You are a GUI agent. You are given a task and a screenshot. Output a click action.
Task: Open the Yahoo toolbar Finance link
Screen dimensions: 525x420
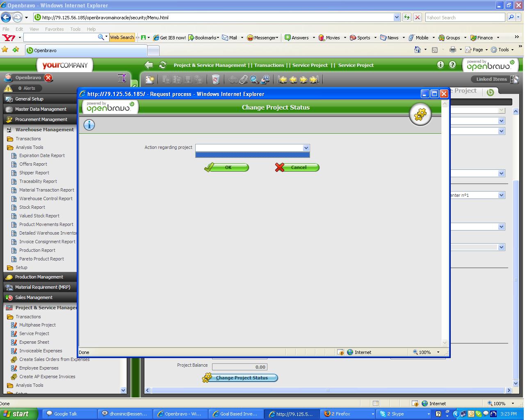(485, 37)
